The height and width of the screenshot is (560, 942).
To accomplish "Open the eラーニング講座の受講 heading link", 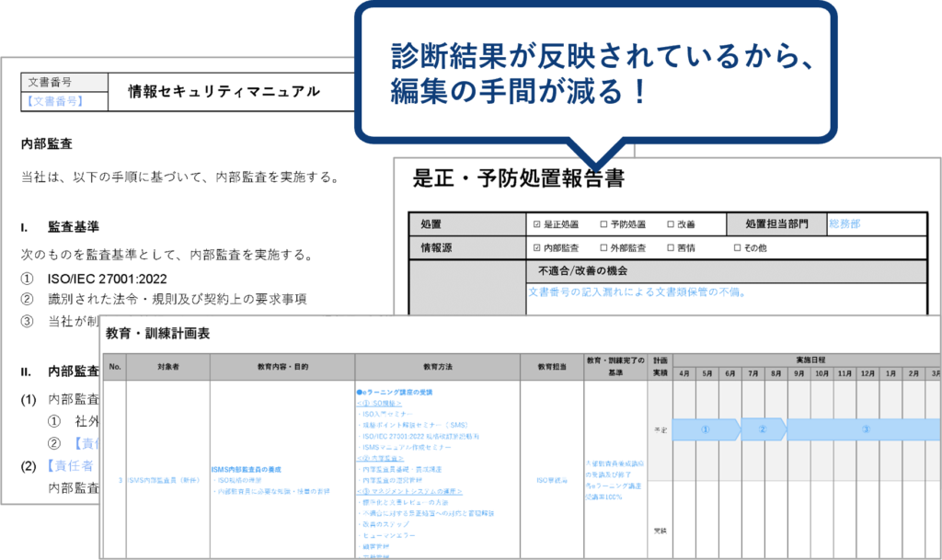I will coord(397,391).
